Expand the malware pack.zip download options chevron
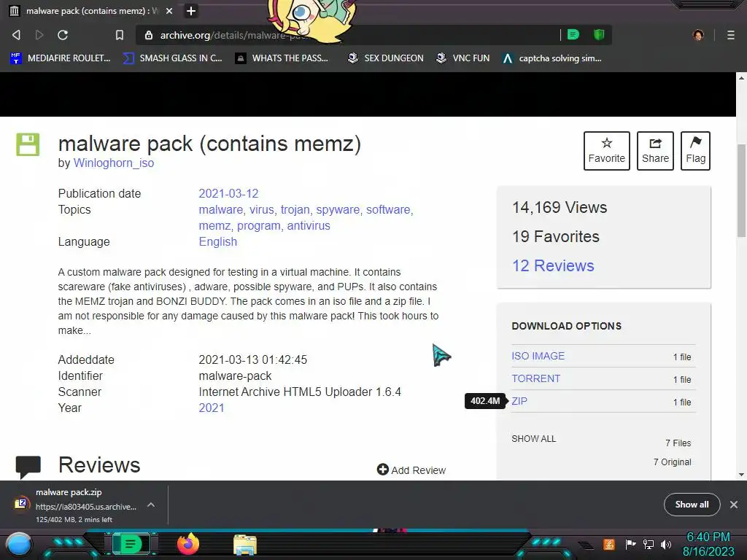This screenshot has width=747, height=560. click(x=151, y=505)
